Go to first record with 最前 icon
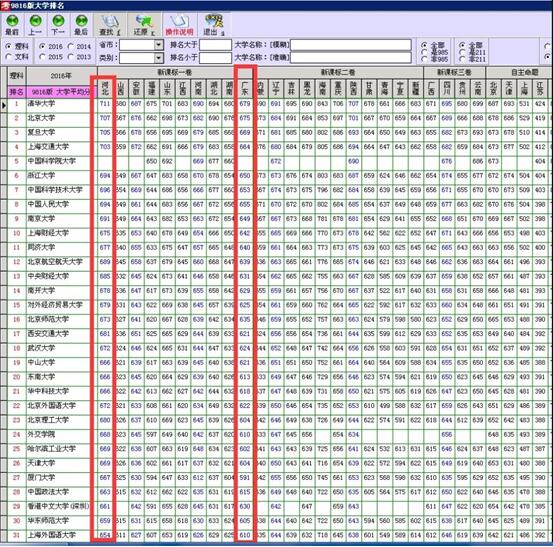Image resolution: width=553 pixels, height=547 pixels. coord(12,25)
